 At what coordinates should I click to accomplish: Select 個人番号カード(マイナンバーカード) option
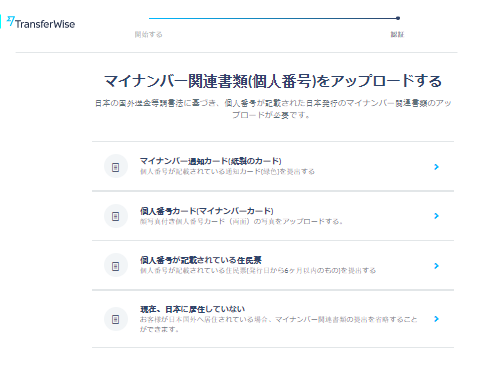273,216
